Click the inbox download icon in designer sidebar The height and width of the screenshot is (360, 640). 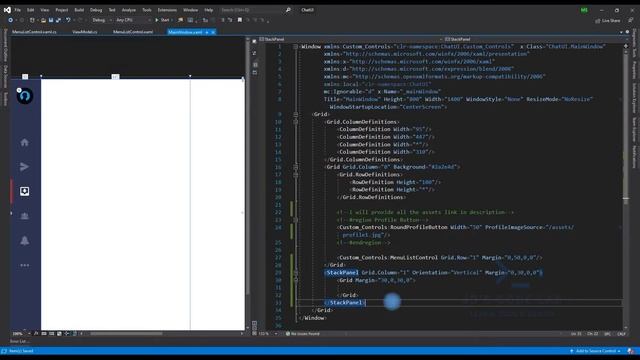click(x=24, y=191)
